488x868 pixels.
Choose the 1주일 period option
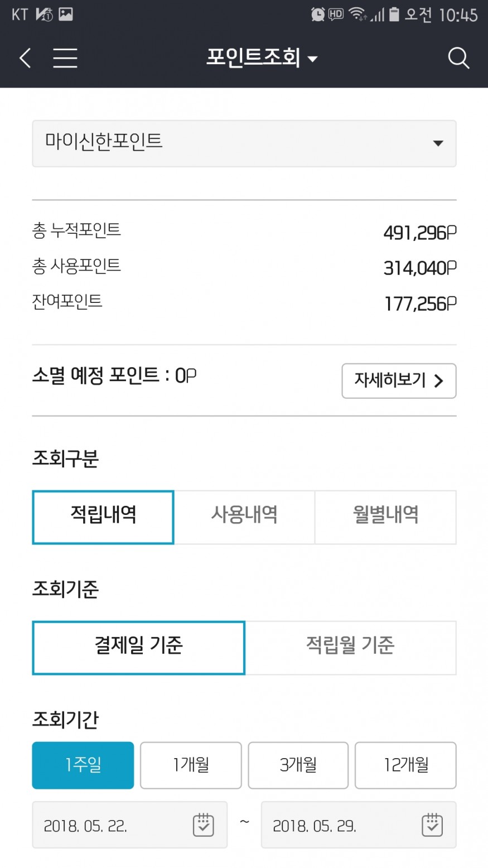(83, 765)
